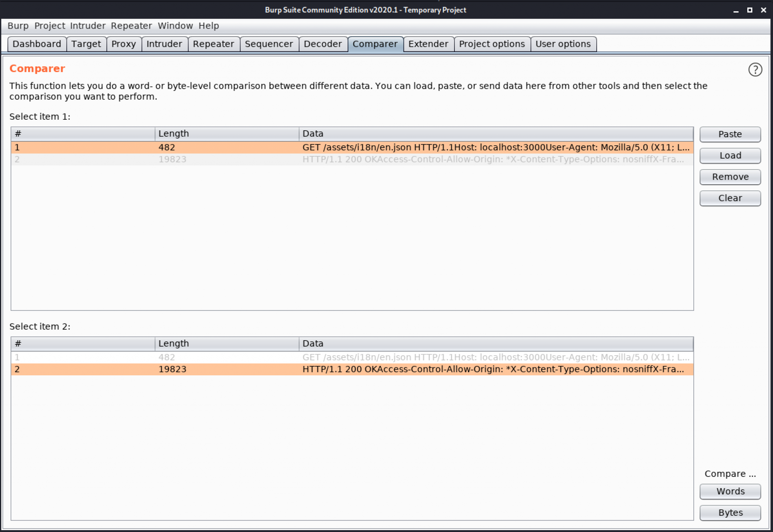The width and height of the screenshot is (773, 532).
Task: Open the Comparer help icon
Action: pyautogui.click(x=755, y=69)
